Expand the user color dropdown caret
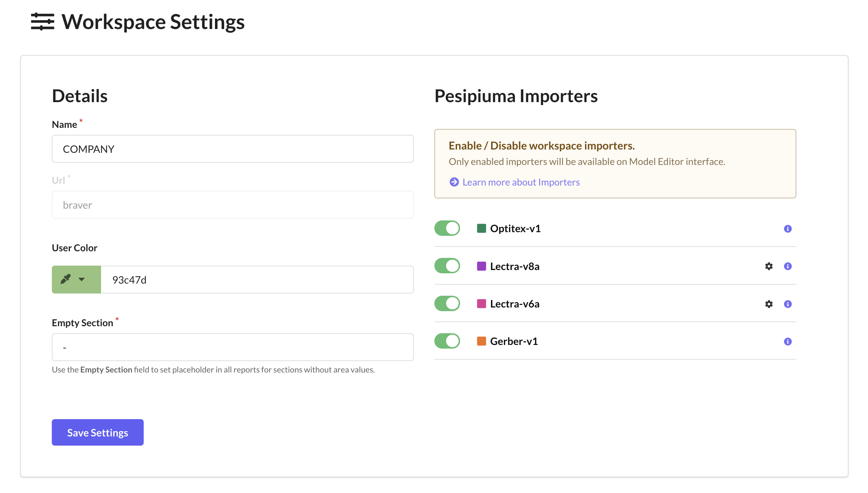 coord(82,280)
